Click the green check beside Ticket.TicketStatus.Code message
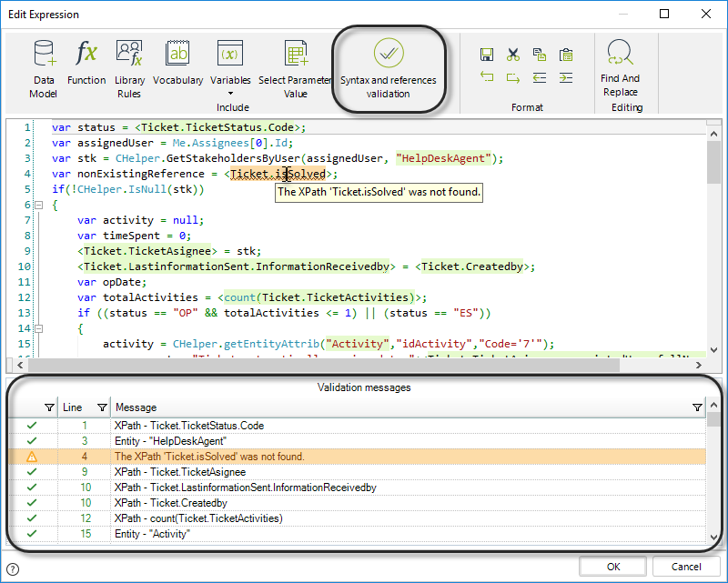The height and width of the screenshot is (583, 728). coord(32,425)
